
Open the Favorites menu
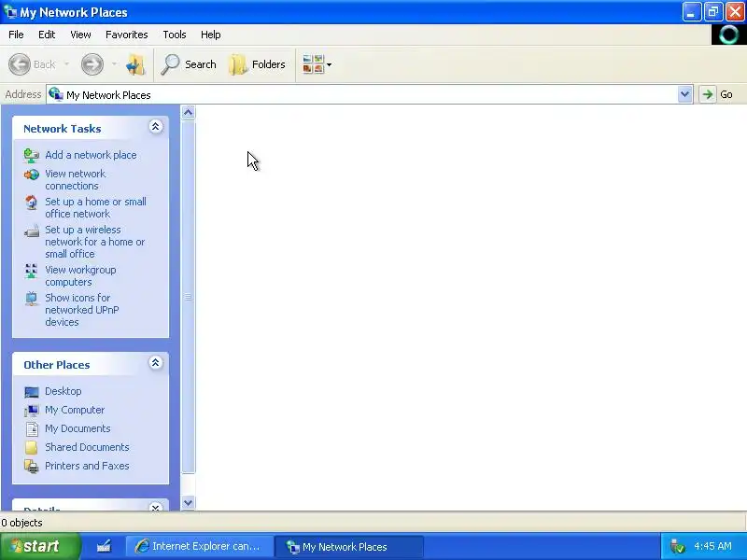pyautogui.click(x=127, y=35)
